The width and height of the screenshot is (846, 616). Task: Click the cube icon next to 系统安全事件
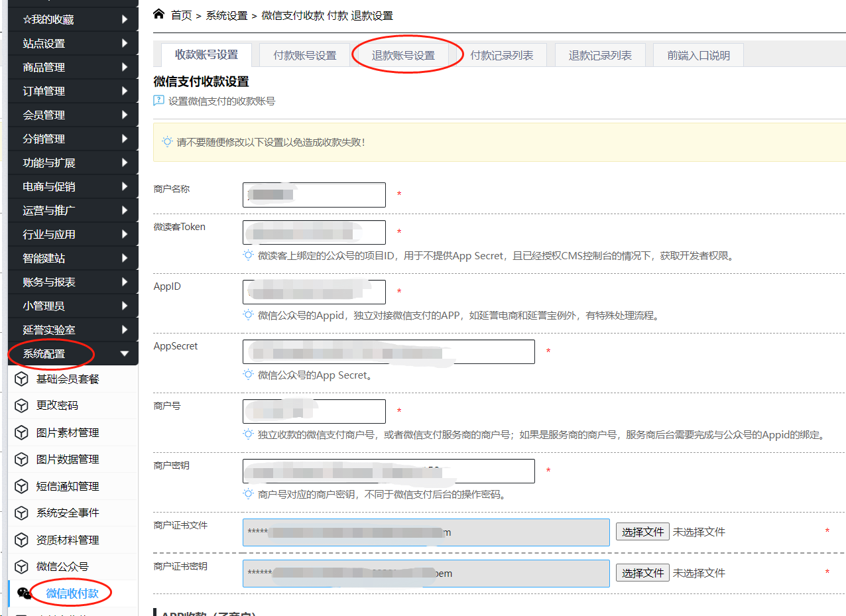(23, 513)
